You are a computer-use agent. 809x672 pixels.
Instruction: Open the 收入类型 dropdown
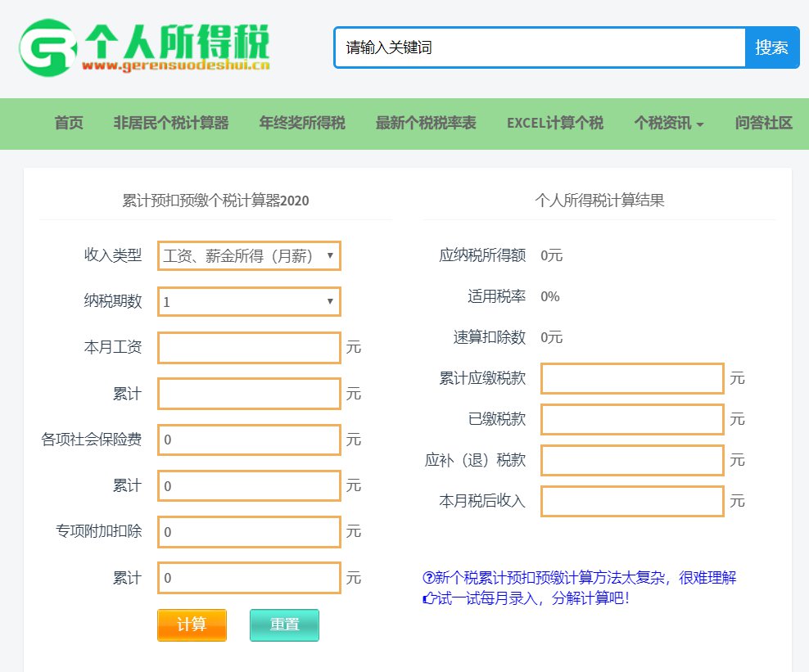point(249,256)
